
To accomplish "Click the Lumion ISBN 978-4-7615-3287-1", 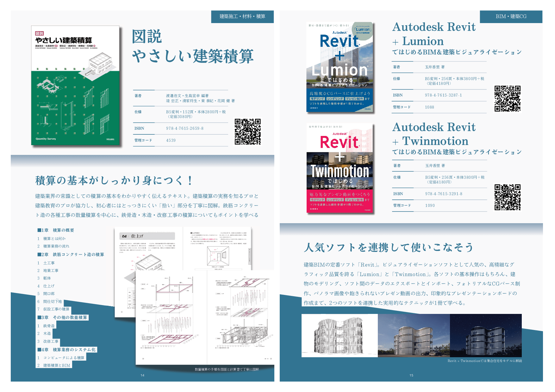I will point(443,95).
